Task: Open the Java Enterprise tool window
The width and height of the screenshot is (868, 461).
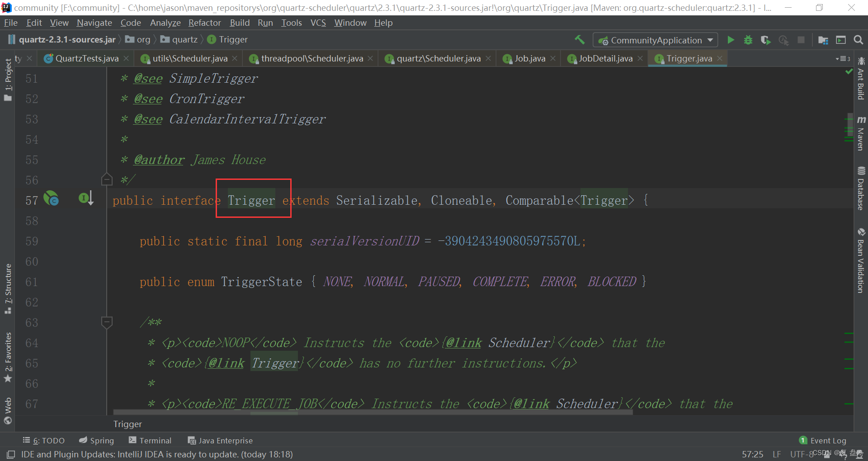Action: 220,441
